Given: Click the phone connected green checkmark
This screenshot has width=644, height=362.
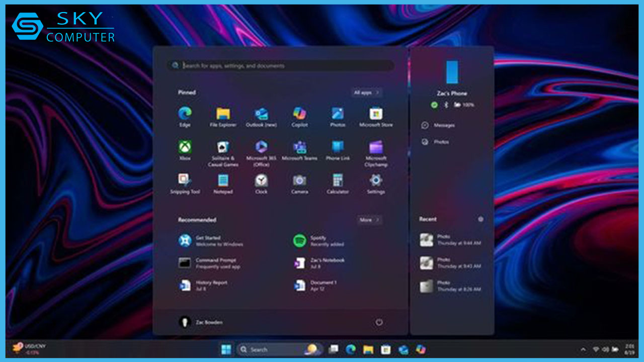Looking at the screenshot, I should [x=434, y=105].
